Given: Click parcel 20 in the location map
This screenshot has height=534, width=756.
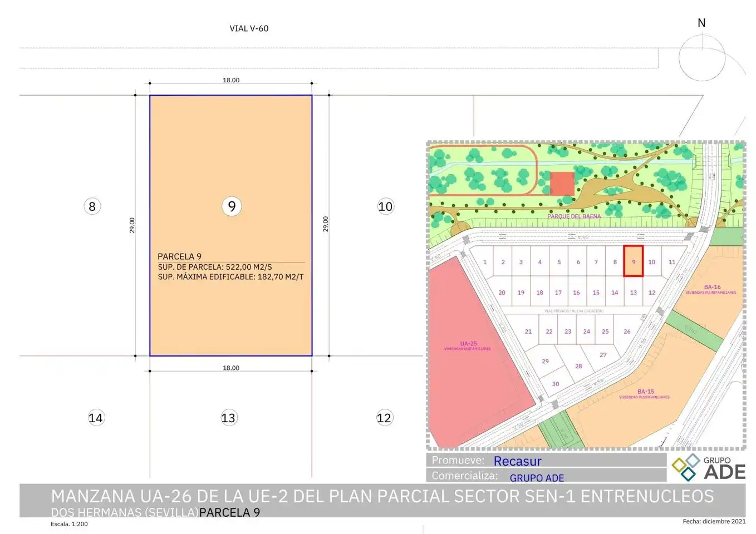Looking at the screenshot, I should point(502,293).
